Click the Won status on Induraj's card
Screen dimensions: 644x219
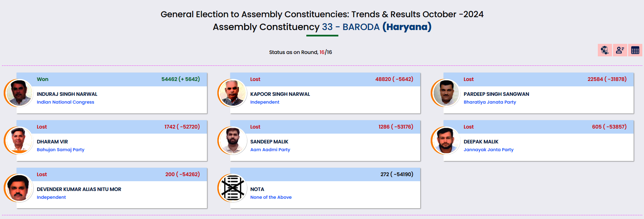[x=42, y=79]
